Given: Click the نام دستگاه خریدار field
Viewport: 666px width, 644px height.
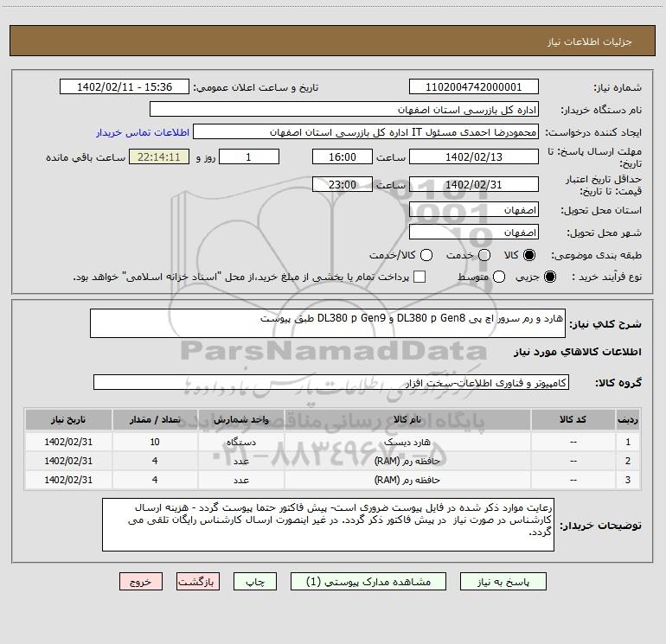Looking at the screenshot, I should tap(344, 110).
